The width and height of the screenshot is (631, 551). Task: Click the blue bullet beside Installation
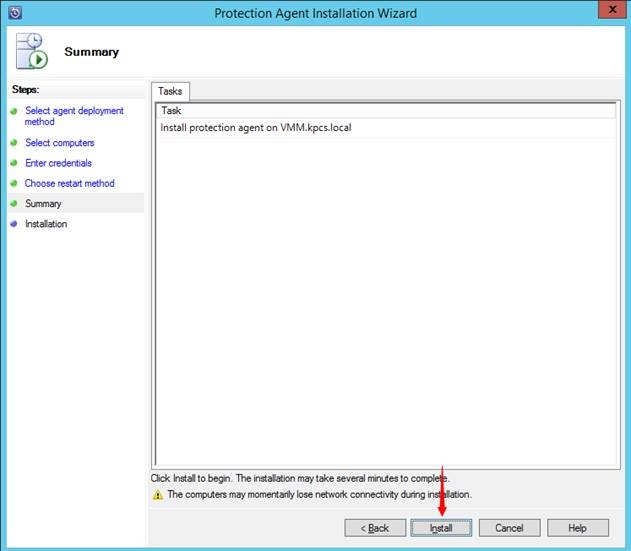tap(14, 225)
